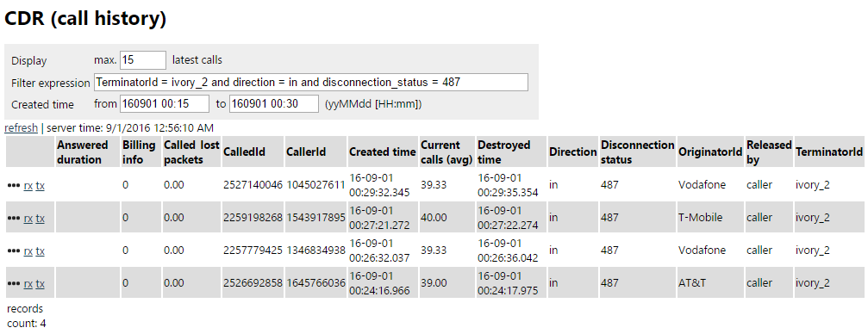The width and height of the screenshot is (868, 334).
Task: Open tx link for call 2257779425
Action: click(41, 251)
